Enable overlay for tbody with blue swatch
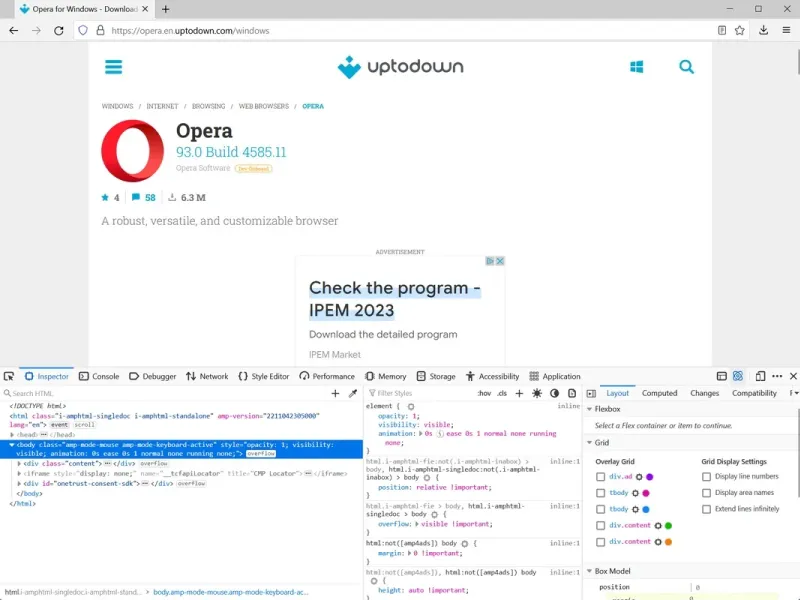800x600 pixels. tap(601, 509)
